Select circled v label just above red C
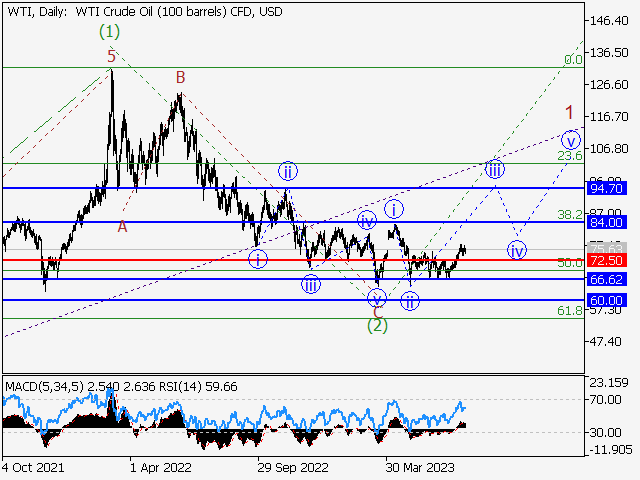The width and height of the screenshot is (640, 480). (x=377, y=298)
